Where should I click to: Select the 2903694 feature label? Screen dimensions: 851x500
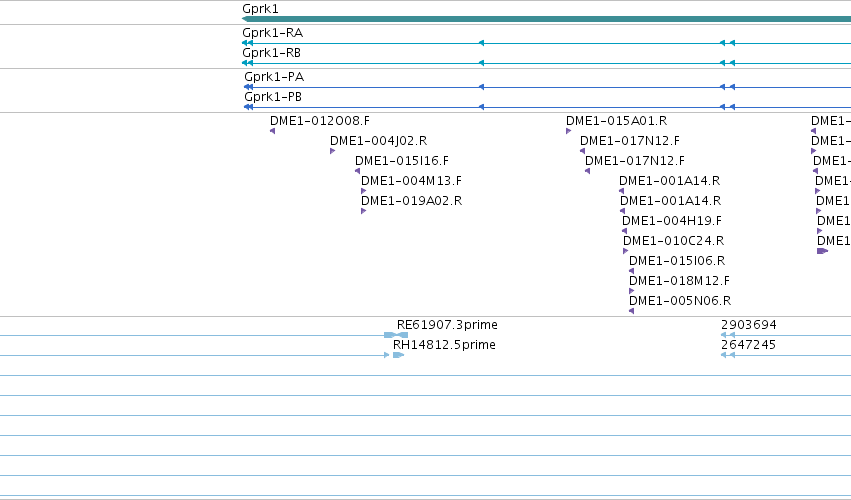[x=748, y=325]
